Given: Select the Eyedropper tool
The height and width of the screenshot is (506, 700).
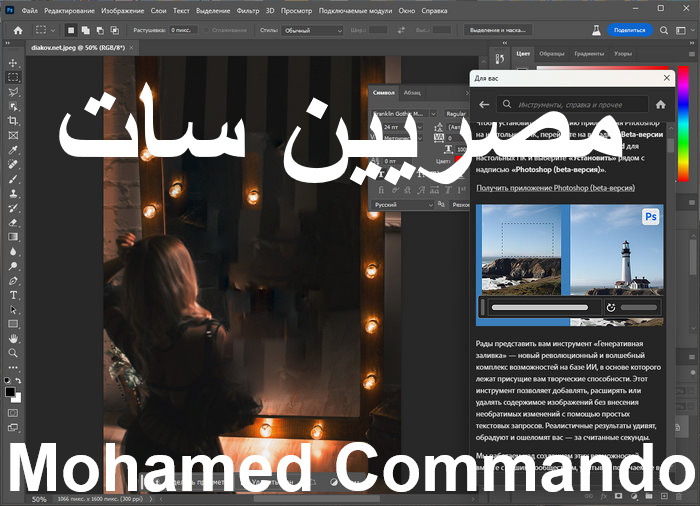Looking at the screenshot, I should click(x=13, y=149).
